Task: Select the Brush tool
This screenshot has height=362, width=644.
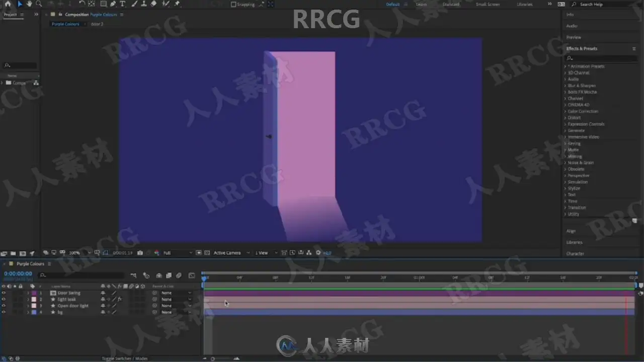Action: [x=134, y=4]
